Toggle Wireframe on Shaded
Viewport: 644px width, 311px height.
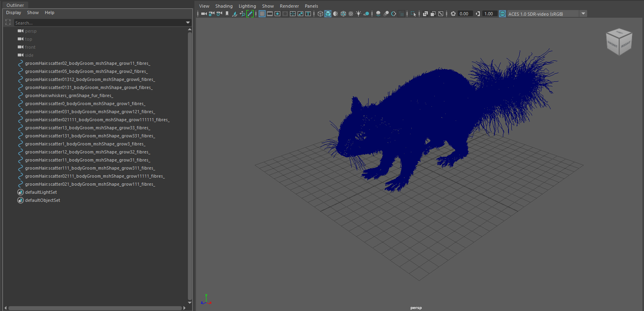pos(343,14)
